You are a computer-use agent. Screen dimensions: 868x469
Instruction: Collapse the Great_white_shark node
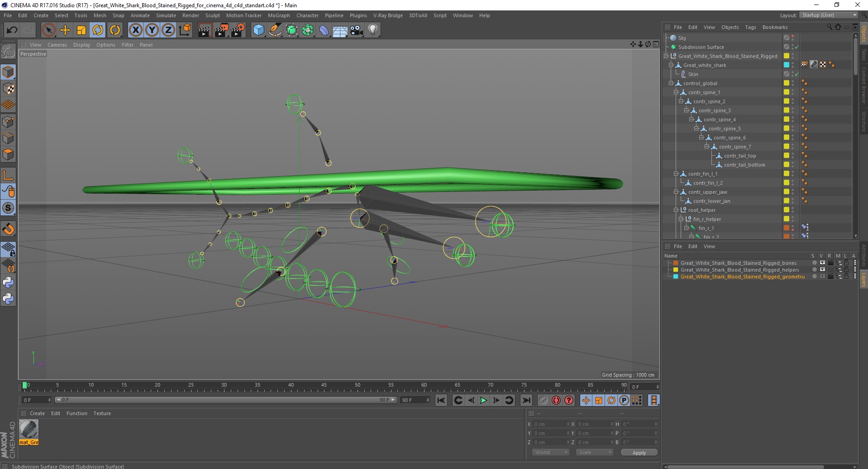(671, 65)
